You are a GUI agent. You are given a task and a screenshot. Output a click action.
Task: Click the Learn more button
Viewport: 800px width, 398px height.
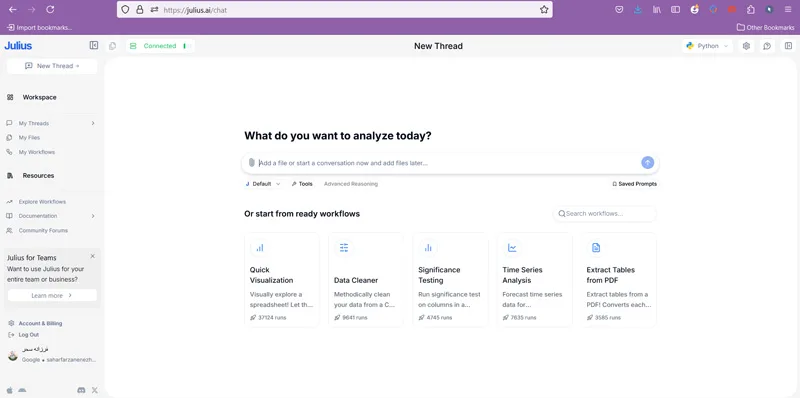point(52,295)
